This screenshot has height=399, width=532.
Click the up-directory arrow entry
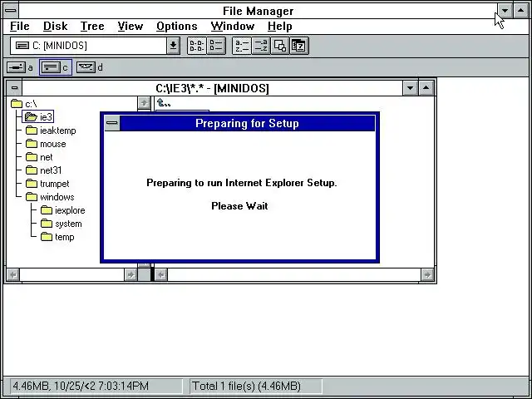click(164, 103)
